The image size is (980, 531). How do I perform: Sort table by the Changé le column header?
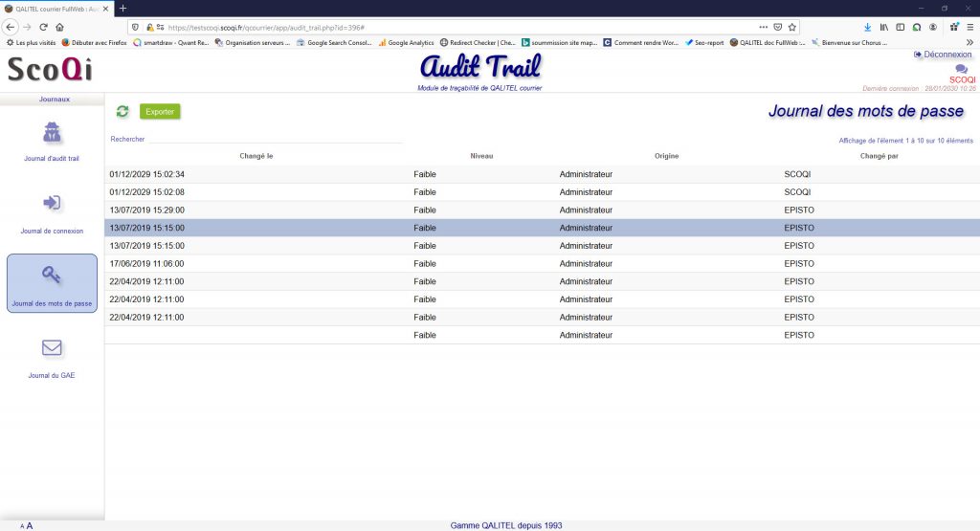256,156
